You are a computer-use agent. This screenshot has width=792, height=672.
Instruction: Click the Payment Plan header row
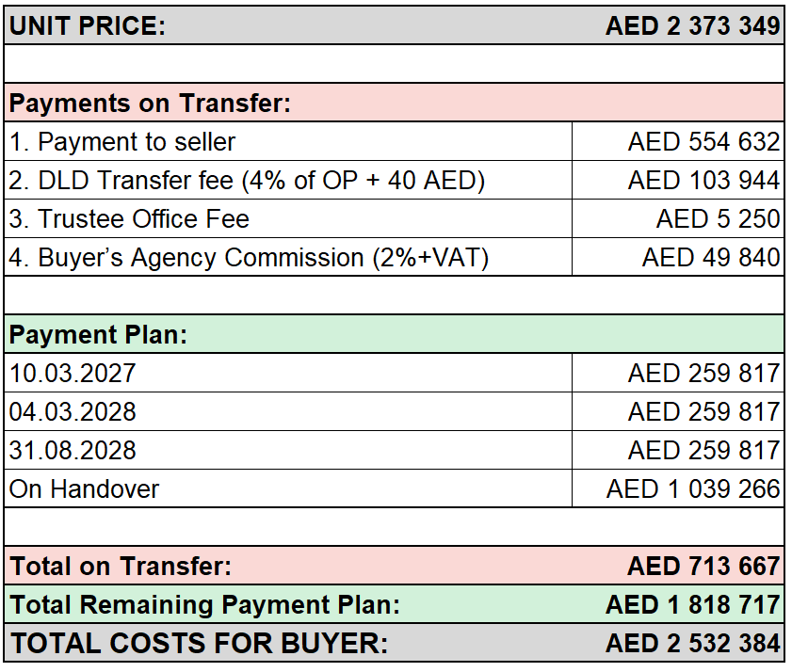tap(394, 335)
